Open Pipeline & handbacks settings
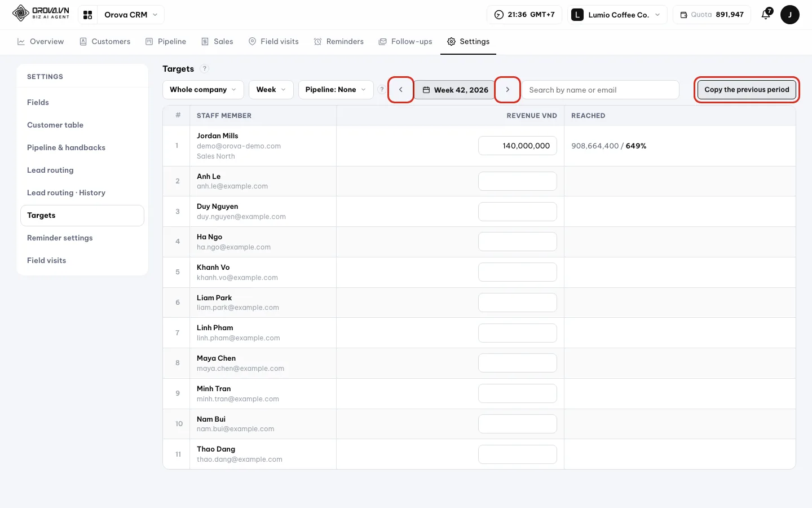The height and width of the screenshot is (508, 812). tap(82, 147)
